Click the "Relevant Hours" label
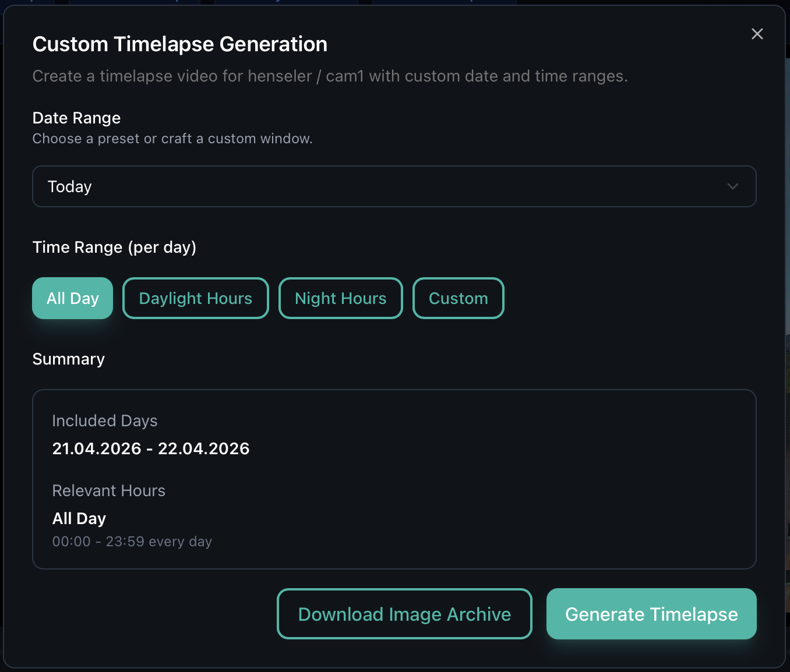 tap(109, 491)
